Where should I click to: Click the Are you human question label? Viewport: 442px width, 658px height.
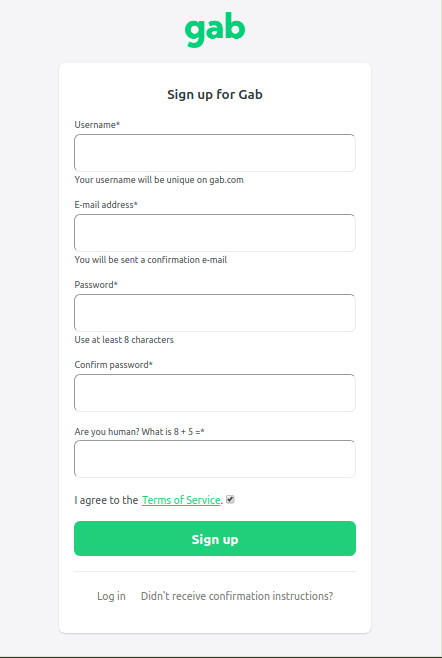(139, 431)
